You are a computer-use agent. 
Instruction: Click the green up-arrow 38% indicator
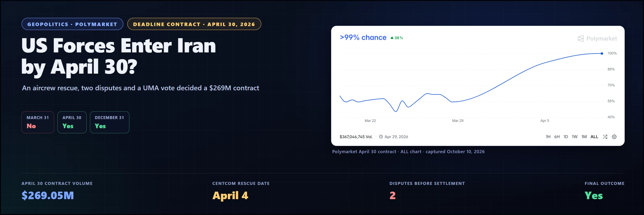coord(397,38)
